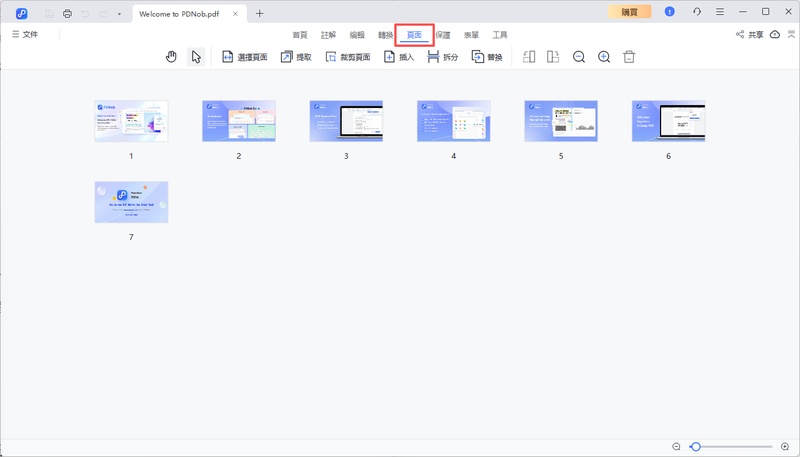
Task: Click the 購買 purchase button
Action: coord(629,12)
